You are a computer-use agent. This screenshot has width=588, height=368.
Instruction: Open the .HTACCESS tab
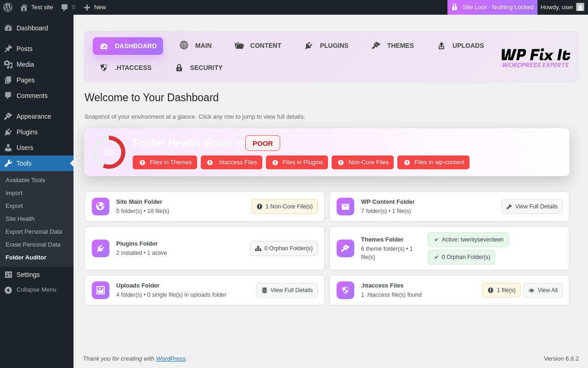(x=126, y=68)
